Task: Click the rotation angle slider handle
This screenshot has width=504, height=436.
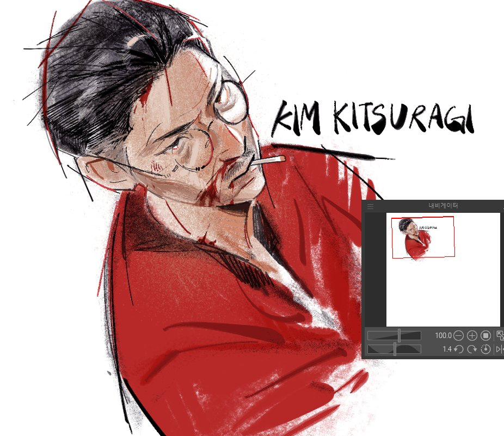Action: (x=395, y=349)
